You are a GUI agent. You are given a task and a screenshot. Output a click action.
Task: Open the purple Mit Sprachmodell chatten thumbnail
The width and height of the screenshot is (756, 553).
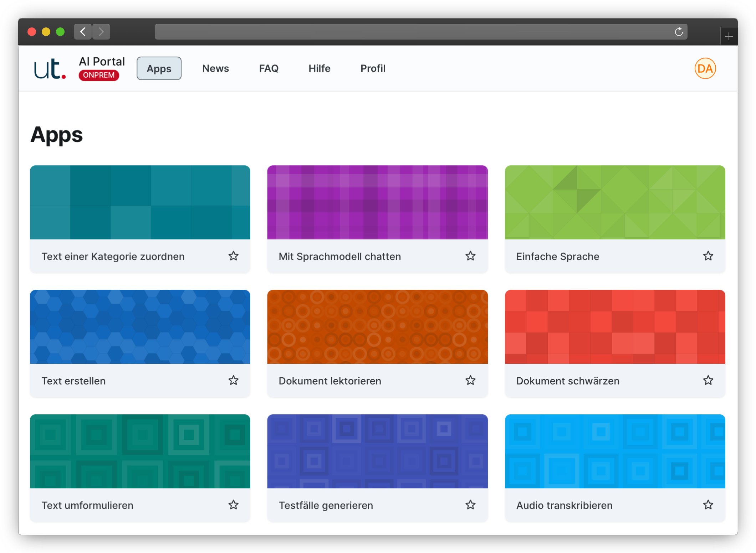(377, 202)
